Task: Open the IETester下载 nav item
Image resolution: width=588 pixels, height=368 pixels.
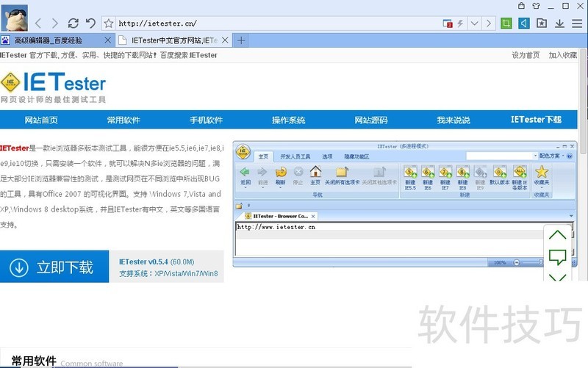Action: pyautogui.click(x=536, y=120)
